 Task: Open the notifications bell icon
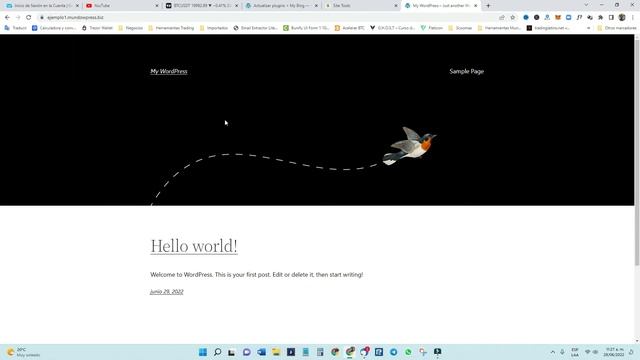pos(631,352)
